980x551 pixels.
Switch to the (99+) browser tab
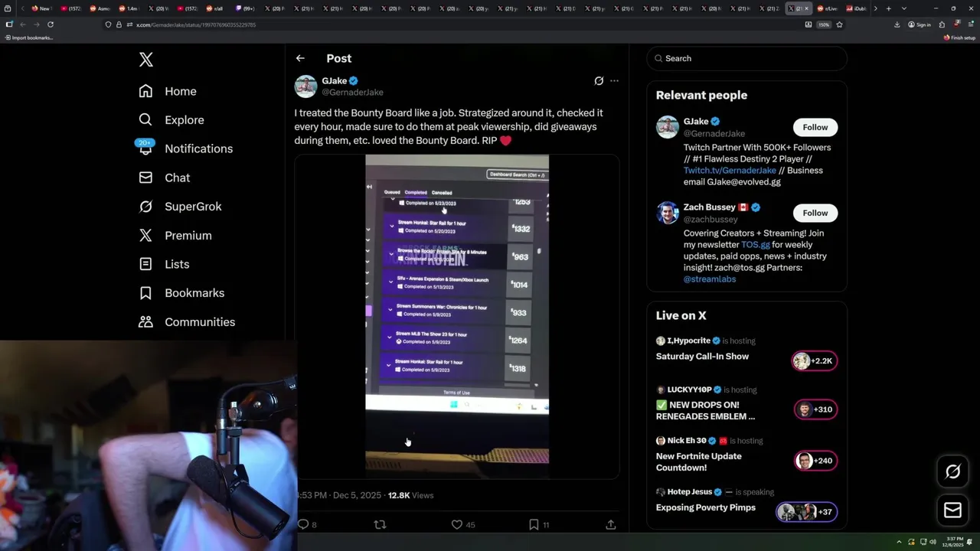point(245,8)
